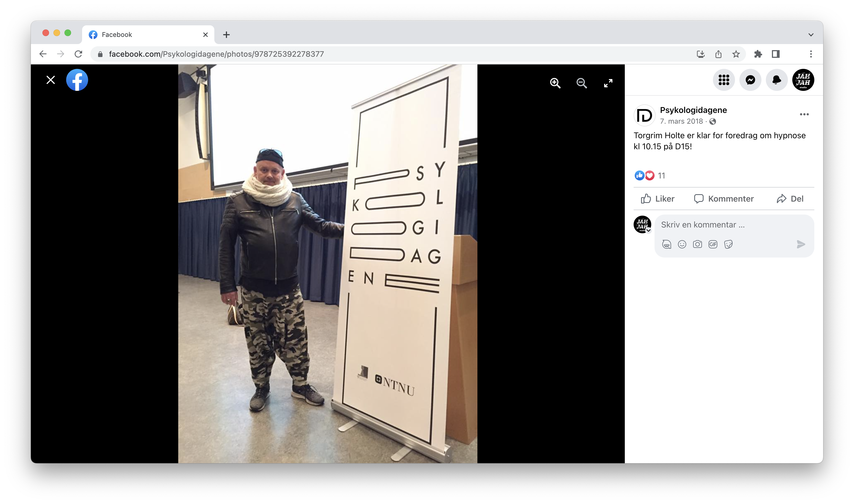
Task: Expand the tab search chevron
Action: pyautogui.click(x=811, y=35)
